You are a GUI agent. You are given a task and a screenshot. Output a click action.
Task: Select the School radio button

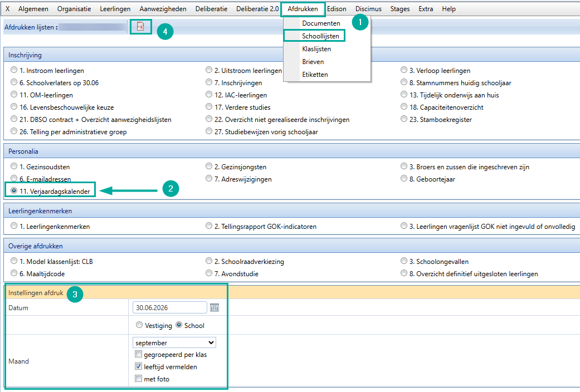[179, 325]
